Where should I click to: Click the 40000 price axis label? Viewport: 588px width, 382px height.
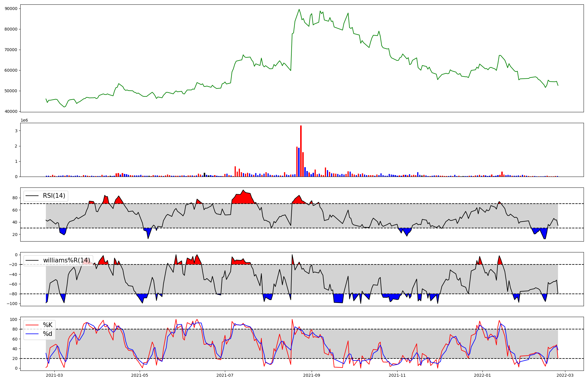[11, 111]
